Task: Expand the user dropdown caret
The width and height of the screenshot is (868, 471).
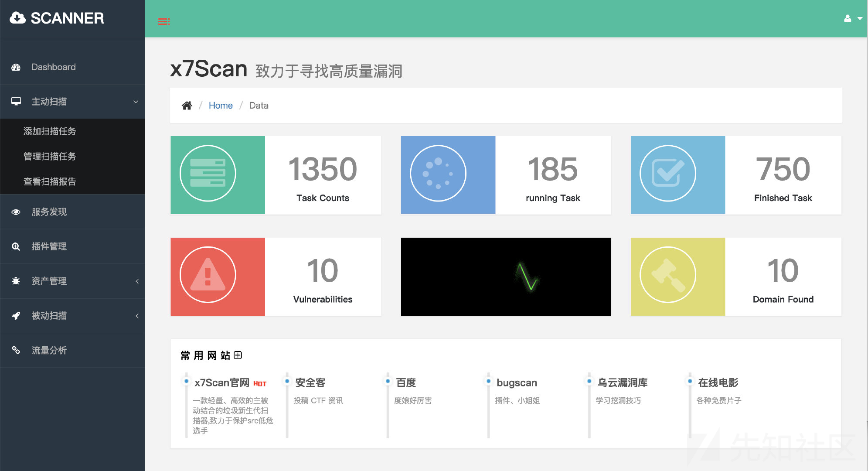Action: [860, 18]
